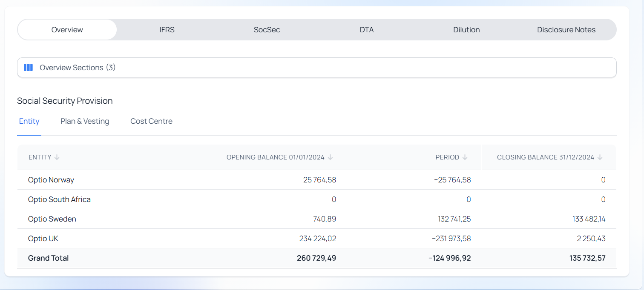Select the Optio UK row name
This screenshot has height=290, width=644.
[43, 239]
